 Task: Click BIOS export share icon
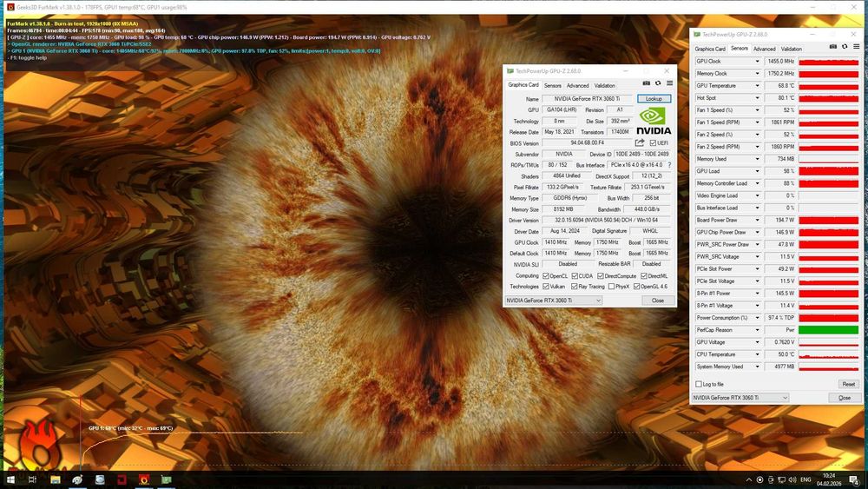point(640,143)
